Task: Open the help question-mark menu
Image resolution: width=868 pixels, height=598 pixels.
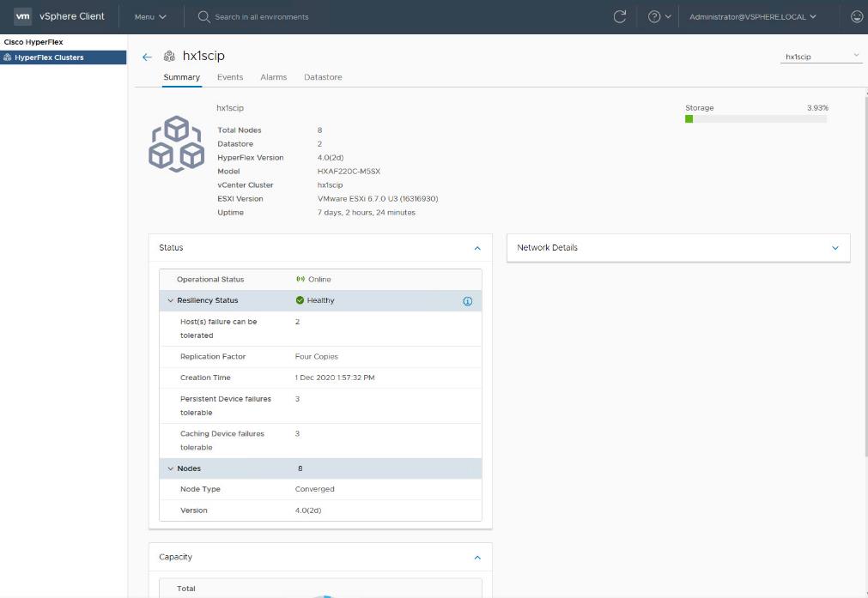Action: click(x=659, y=16)
